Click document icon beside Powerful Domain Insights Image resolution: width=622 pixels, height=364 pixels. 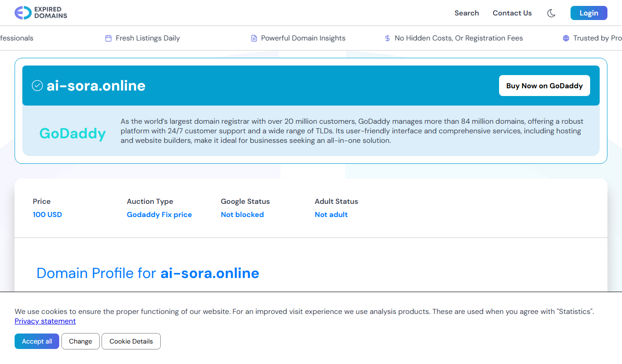[x=254, y=38]
